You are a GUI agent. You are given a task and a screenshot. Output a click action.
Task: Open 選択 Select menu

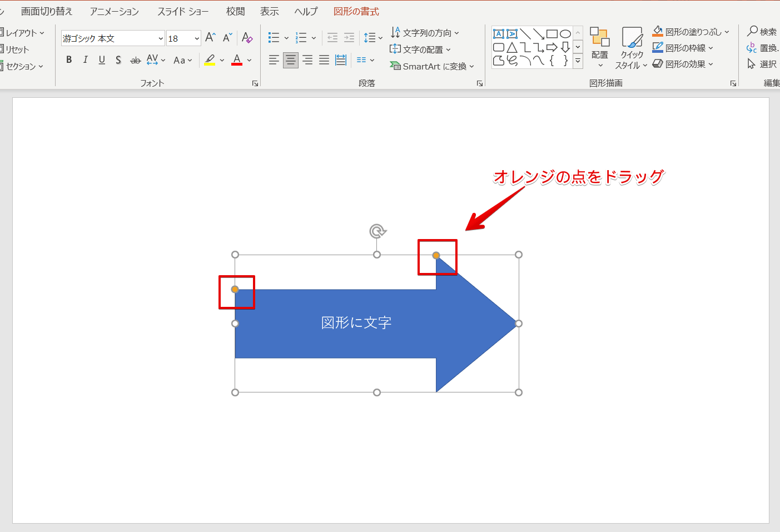[763, 64]
